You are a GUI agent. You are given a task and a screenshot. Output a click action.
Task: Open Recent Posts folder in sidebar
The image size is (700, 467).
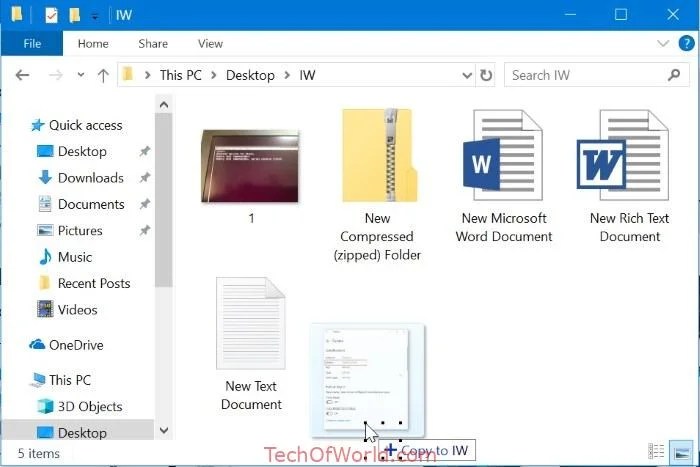pyautogui.click(x=94, y=283)
